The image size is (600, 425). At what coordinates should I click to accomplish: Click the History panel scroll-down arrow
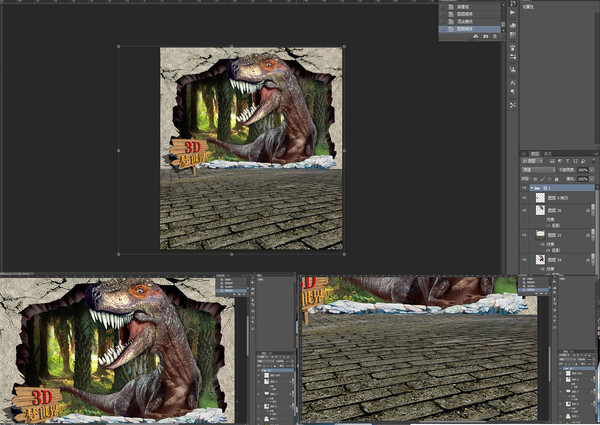[503, 30]
